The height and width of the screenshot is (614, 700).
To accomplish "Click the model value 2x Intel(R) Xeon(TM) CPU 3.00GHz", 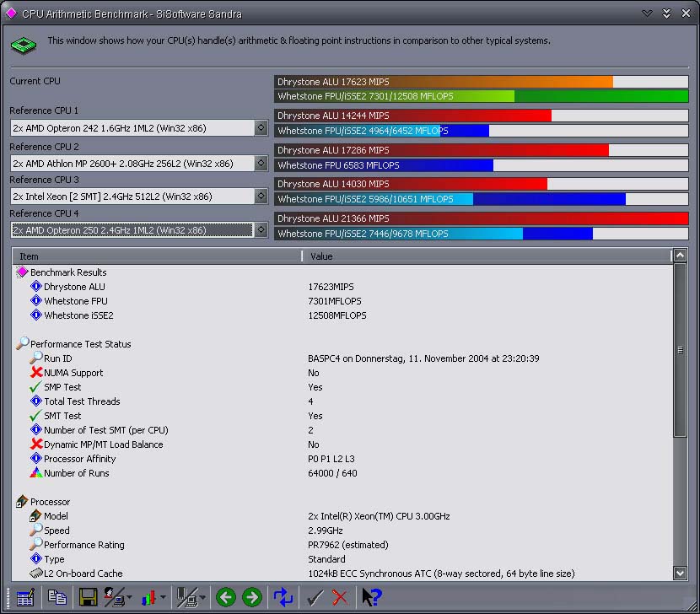I will point(379,516).
